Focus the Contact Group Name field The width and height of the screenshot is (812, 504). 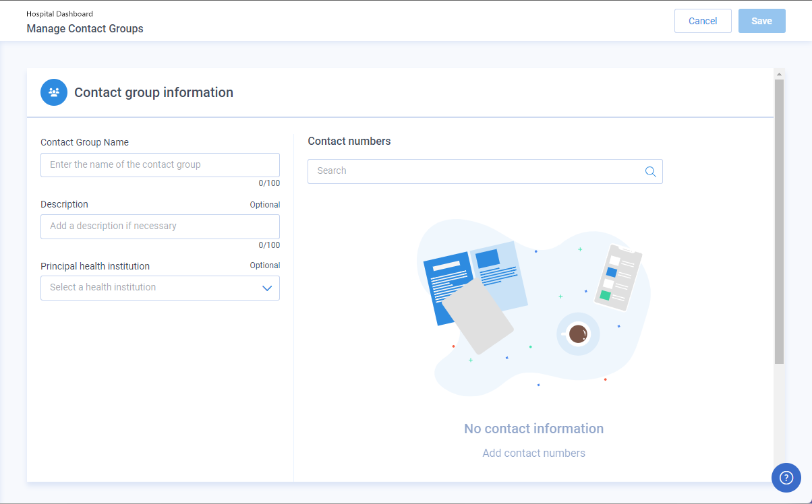coord(160,165)
